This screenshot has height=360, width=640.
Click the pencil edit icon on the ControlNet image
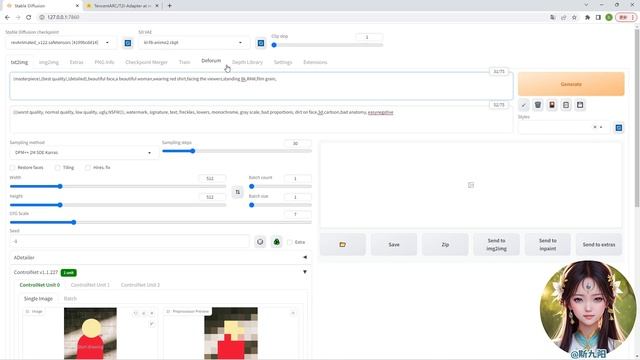point(152,324)
